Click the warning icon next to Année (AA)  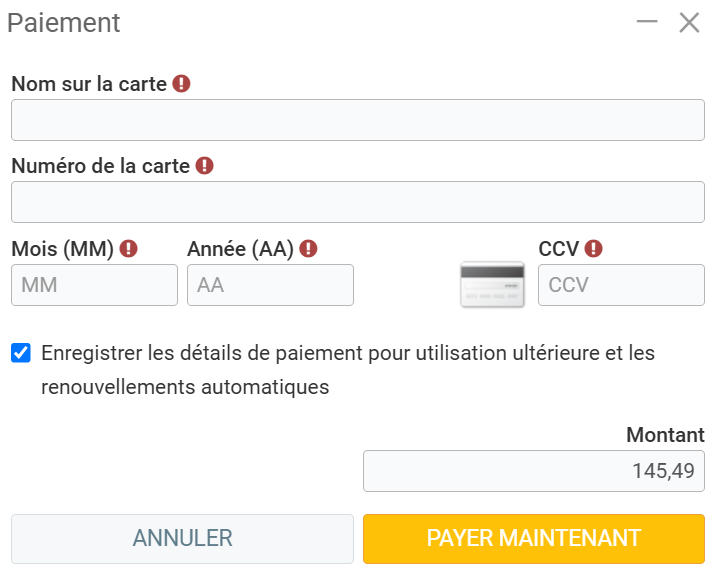point(308,249)
